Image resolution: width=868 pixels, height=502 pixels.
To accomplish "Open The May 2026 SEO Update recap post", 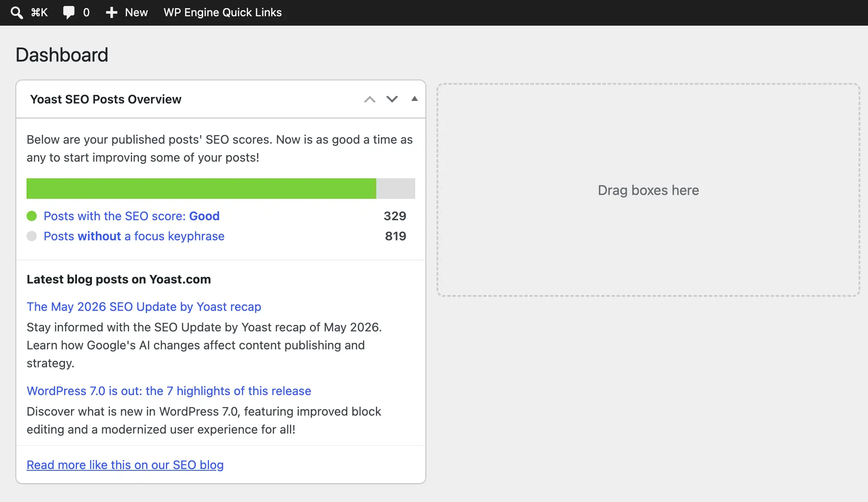I will coord(144,307).
